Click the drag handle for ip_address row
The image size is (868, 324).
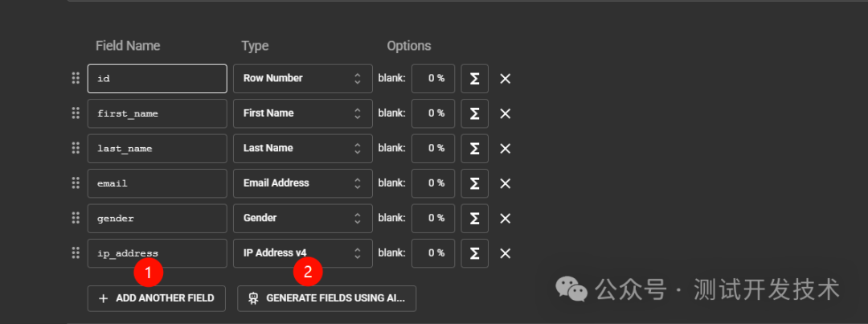76,253
